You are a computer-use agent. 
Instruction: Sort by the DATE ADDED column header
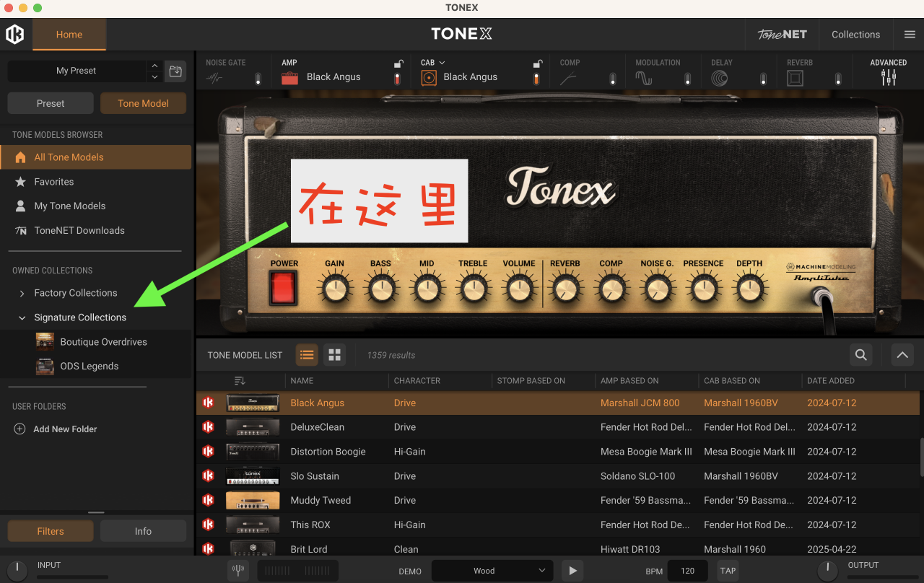pos(831,381)
